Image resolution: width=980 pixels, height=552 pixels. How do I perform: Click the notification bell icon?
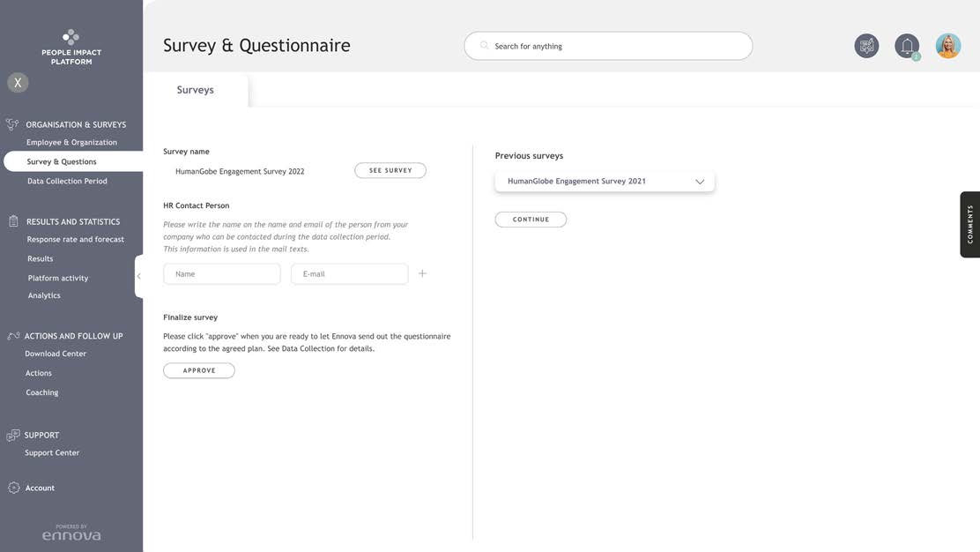[907, 46]
